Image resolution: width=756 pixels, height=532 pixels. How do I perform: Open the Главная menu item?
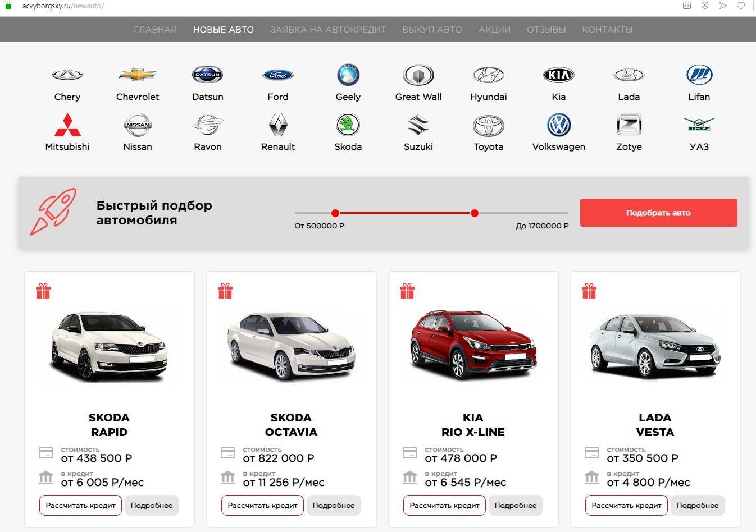click(x=155, y=30)
